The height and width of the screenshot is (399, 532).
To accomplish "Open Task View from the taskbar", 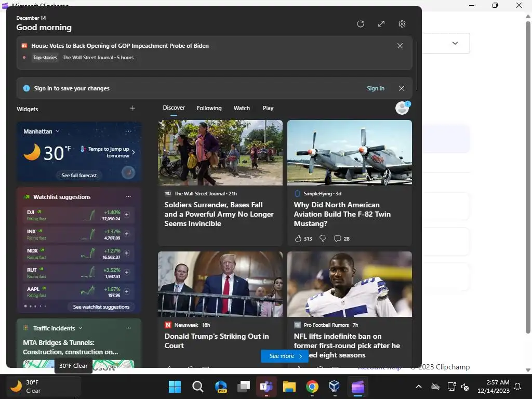I will click(x=244, y=387).
